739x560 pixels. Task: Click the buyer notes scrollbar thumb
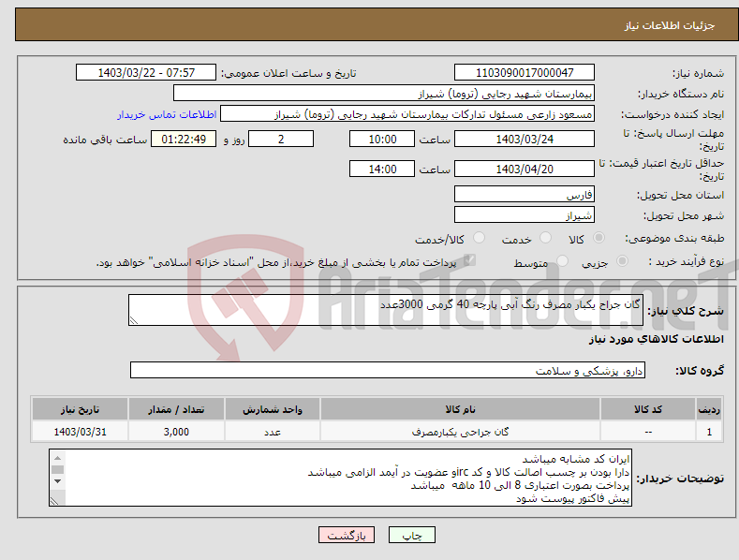click(57, 469)
